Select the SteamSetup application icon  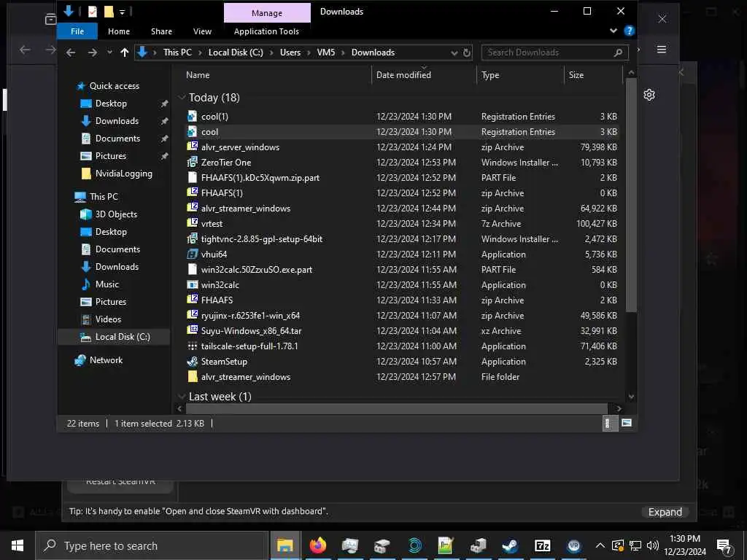tap(192, 362)
